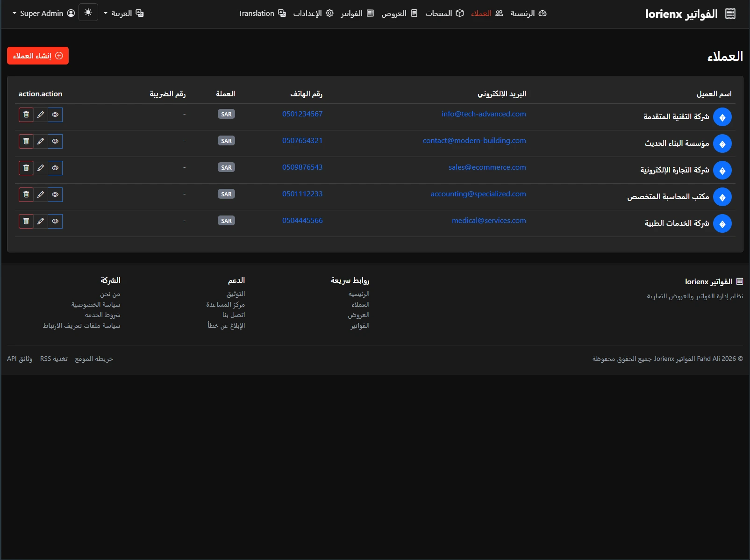Edit customer with email contact@modern-building.com using pencil icon
750x560 pixels.
(41, 141)
